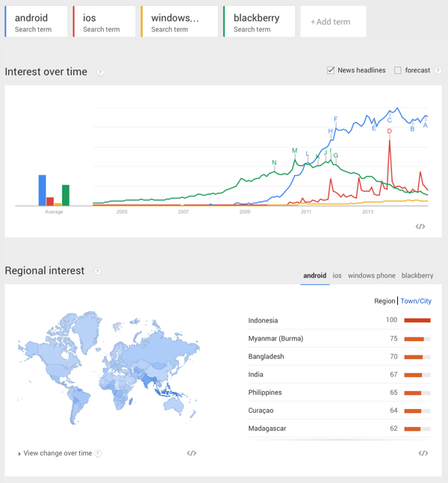Uncheck the News headlines checkbox
Viewport: 448px width, 483px height.
coord(331,70)
